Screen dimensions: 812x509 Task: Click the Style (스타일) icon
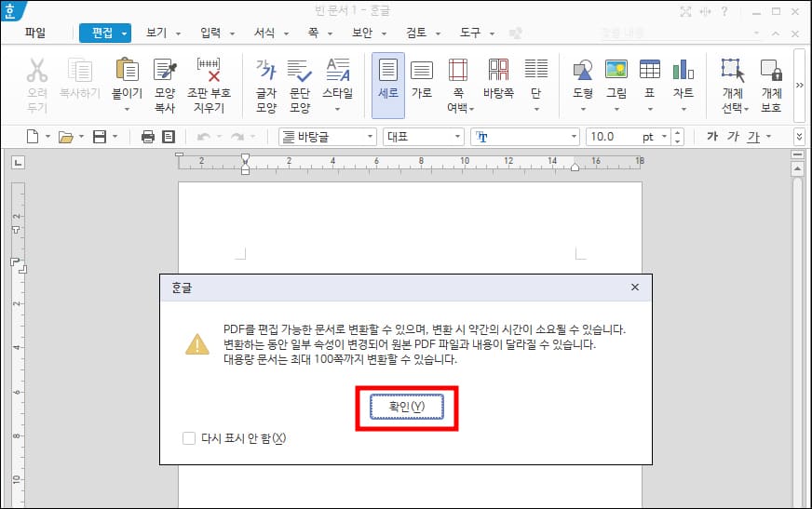[x=338, y=70]
